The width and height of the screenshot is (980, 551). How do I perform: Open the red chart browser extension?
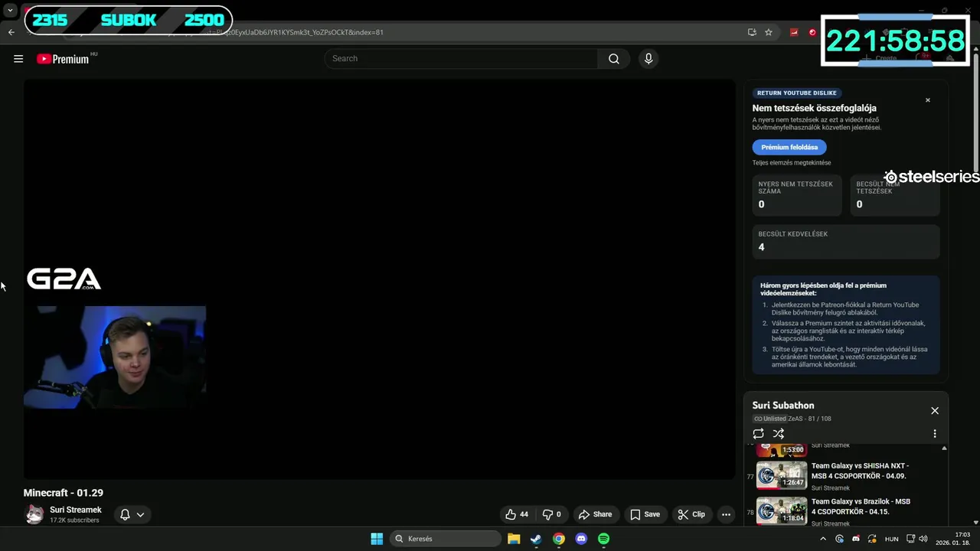pos(794,32)
